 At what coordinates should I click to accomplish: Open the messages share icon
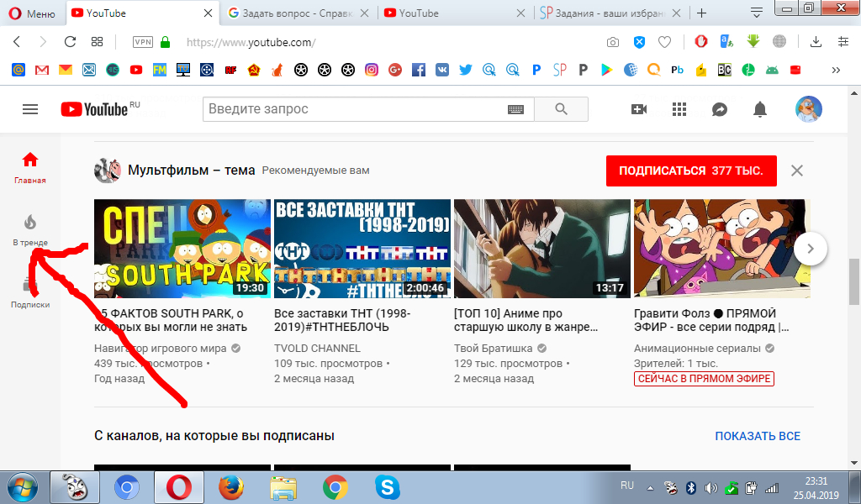pos(720,109)
